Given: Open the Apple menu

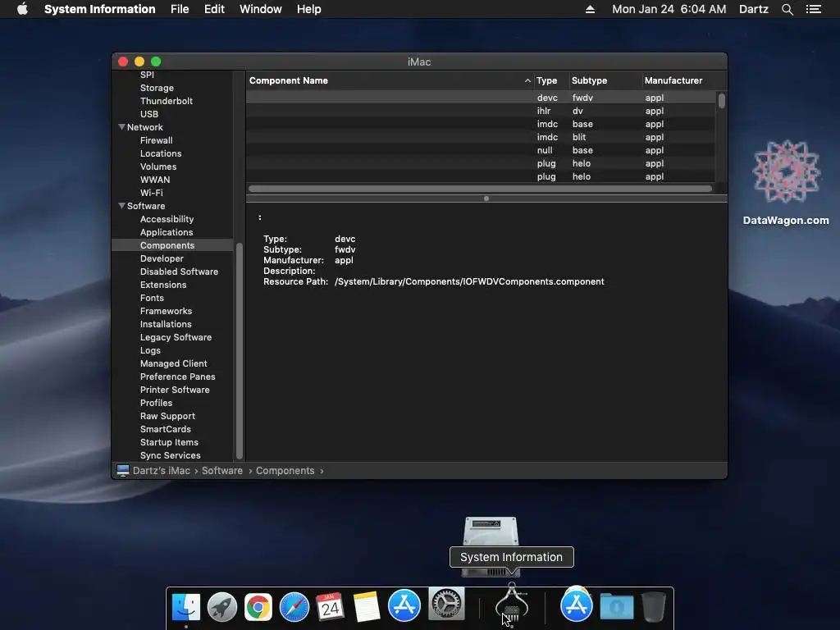Looking at the screenshot, I should [22, 9].
